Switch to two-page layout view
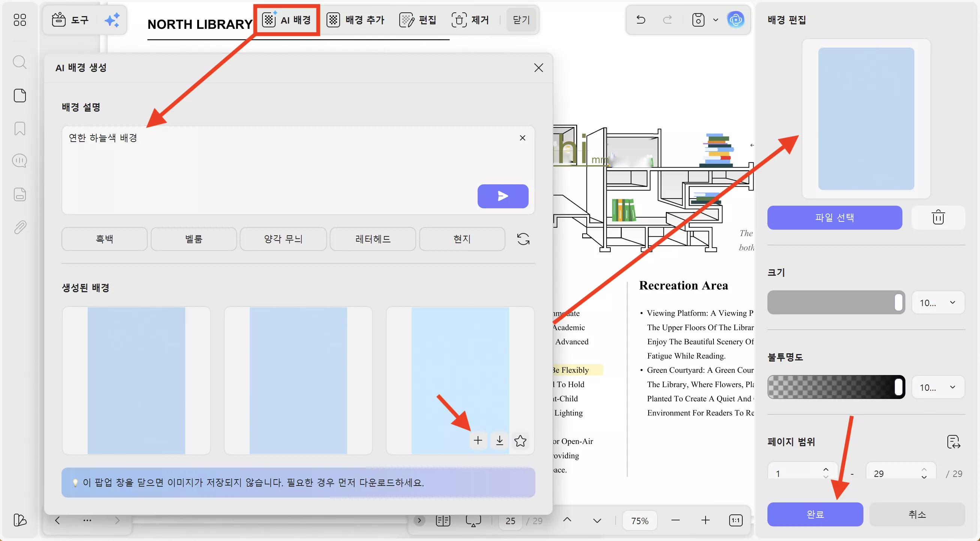Screen dimensions: 980x541 [442, 520]
